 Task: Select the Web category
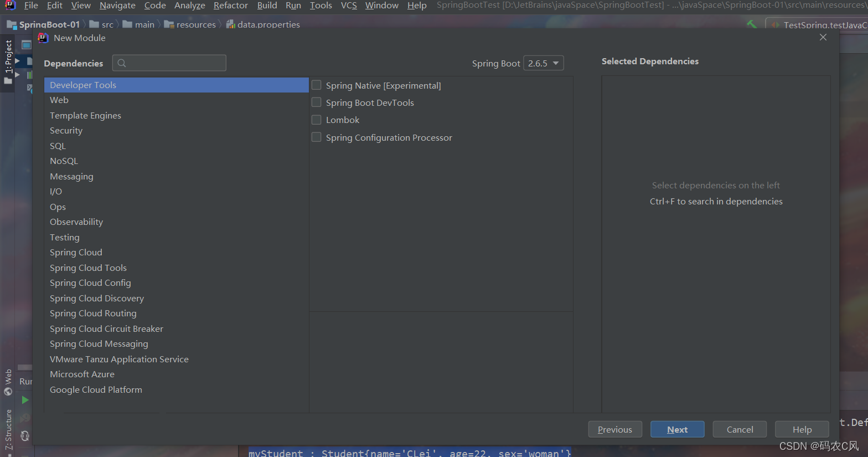point(177,100)
